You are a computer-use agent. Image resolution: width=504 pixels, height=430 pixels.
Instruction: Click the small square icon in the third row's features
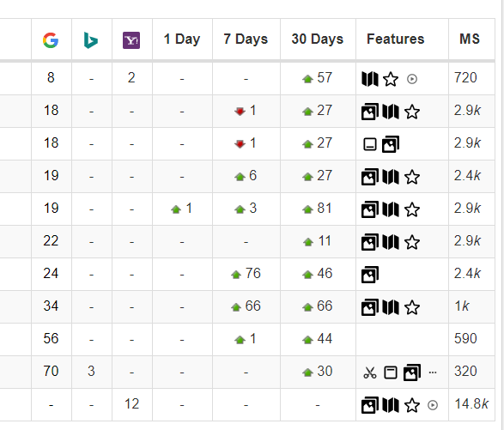(370, 144)
